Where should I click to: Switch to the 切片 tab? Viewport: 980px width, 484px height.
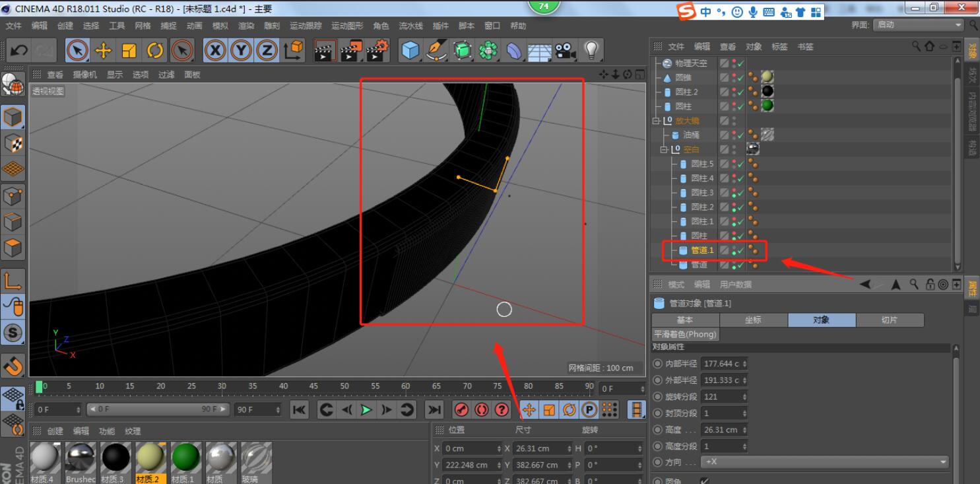coord(890,320)
